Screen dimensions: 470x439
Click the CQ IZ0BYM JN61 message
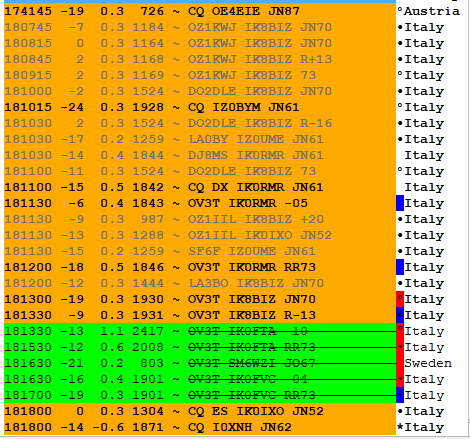[200, 107]
